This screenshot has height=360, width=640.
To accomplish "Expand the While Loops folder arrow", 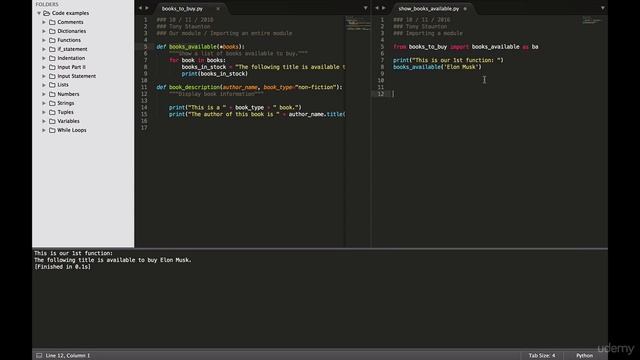I will [44, 130].
